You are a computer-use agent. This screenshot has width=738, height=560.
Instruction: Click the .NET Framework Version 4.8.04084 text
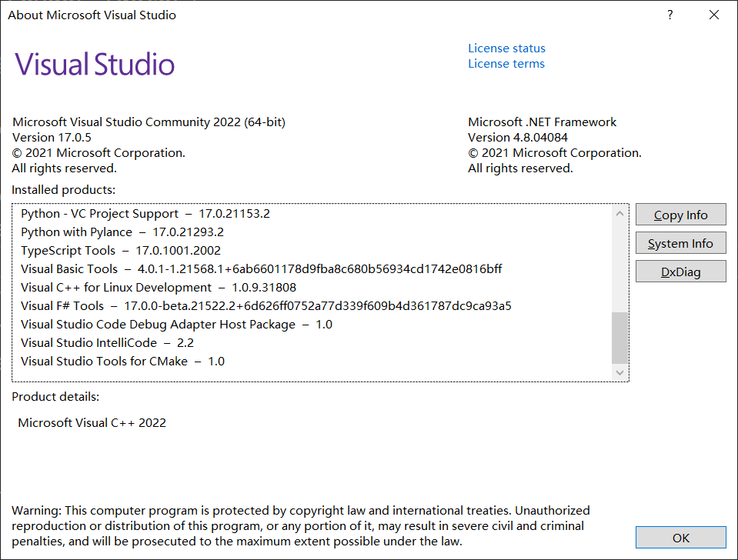[x=518, y=138]
